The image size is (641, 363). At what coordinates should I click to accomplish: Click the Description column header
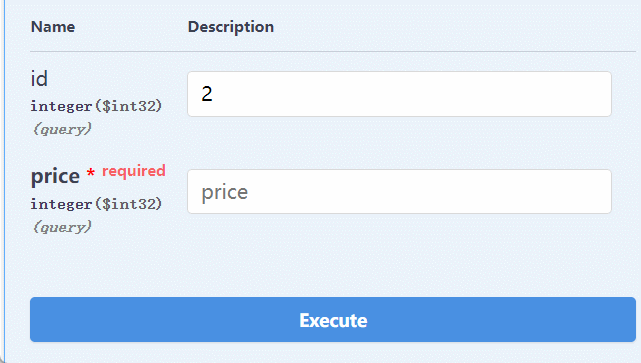click(231, 27)
